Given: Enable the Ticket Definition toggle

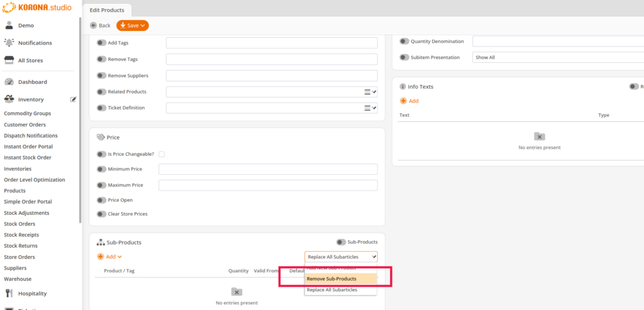Looking at the screenshot, I should click(x=101, y=108).
